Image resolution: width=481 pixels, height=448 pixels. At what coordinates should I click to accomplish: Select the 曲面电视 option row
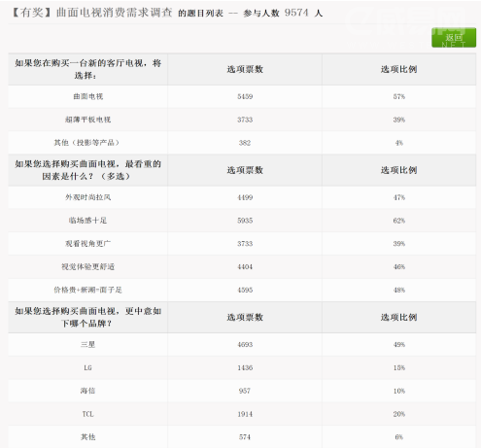[242, 96]
